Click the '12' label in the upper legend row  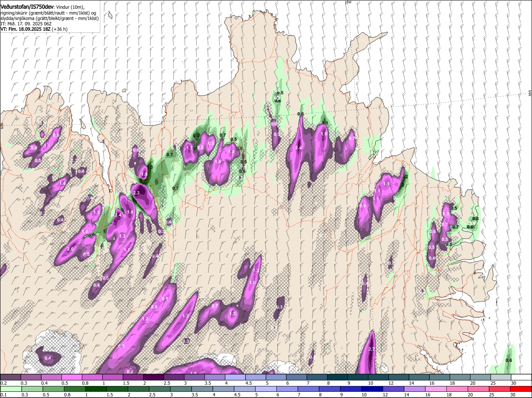(391, 383)
